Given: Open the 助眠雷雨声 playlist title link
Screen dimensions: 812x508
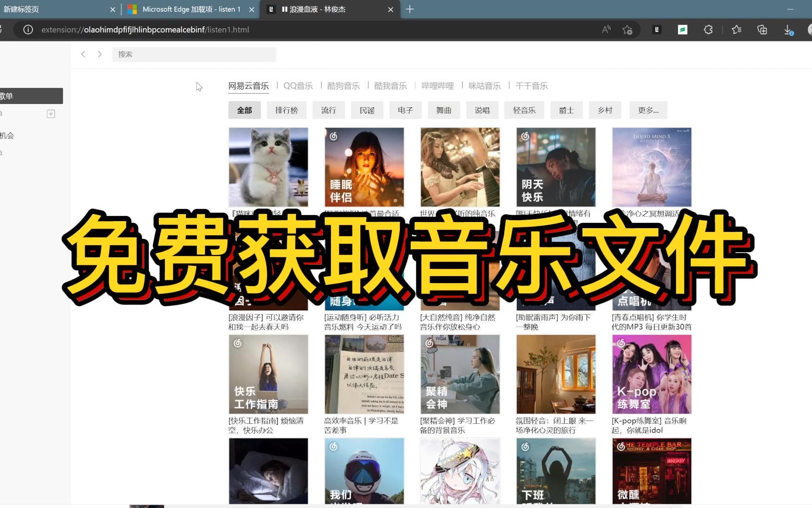Looking at the screenshot, I should pos(554,322).
